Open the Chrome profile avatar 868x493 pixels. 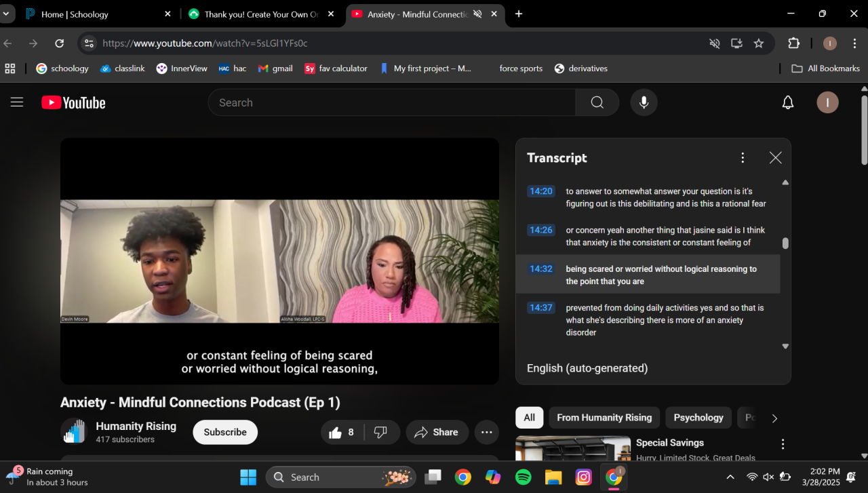click(830, 43)
